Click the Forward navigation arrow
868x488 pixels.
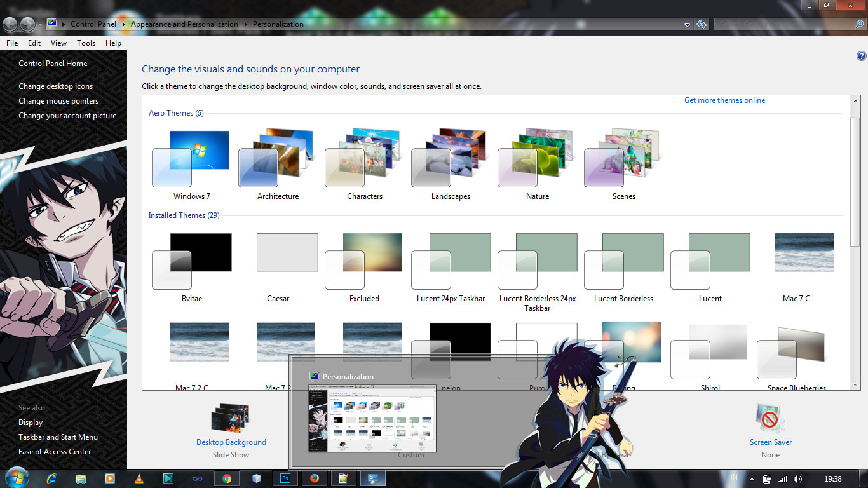(27, 24)
